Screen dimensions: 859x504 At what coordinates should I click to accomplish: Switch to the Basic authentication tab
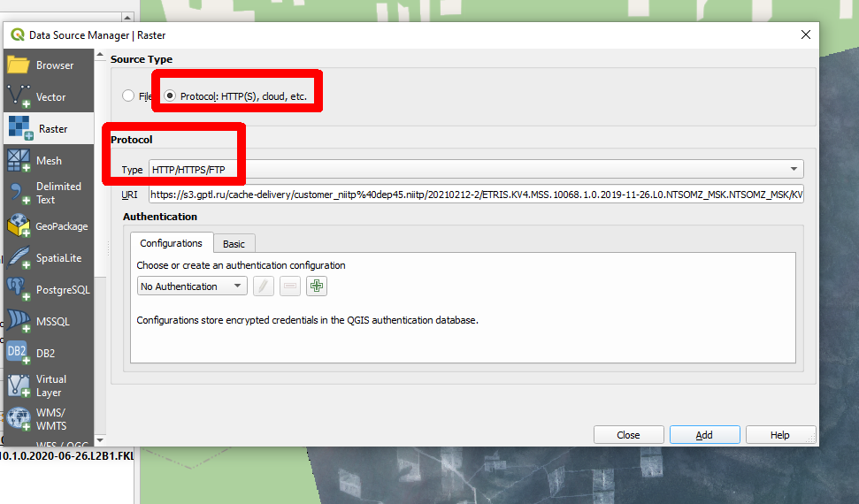pos(234,244)
